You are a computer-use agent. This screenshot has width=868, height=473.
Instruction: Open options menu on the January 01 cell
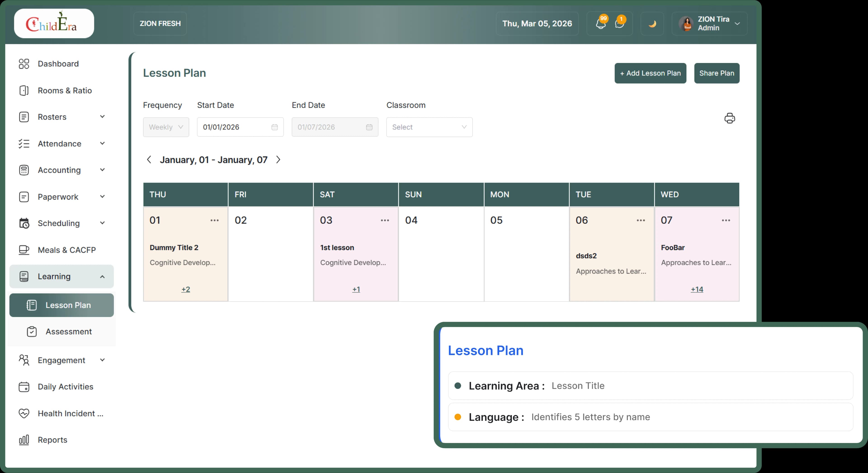click(215, 220)
